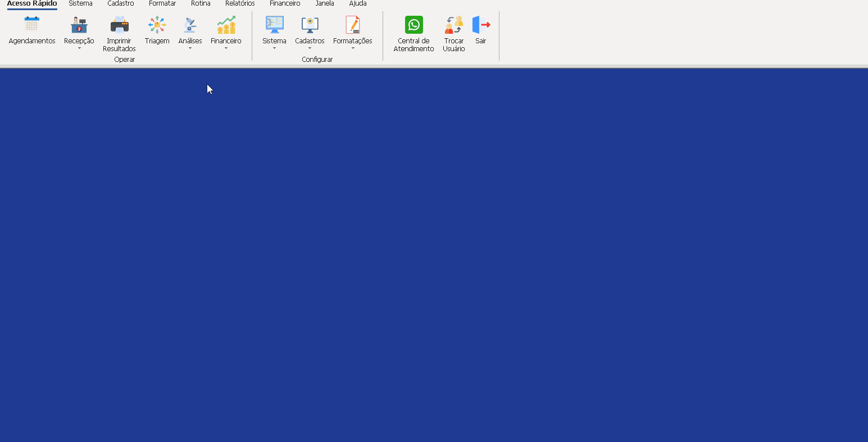Click the Recepção desk icon
The height and width of the screenshot is (442, 868).
tap(79, 25)
